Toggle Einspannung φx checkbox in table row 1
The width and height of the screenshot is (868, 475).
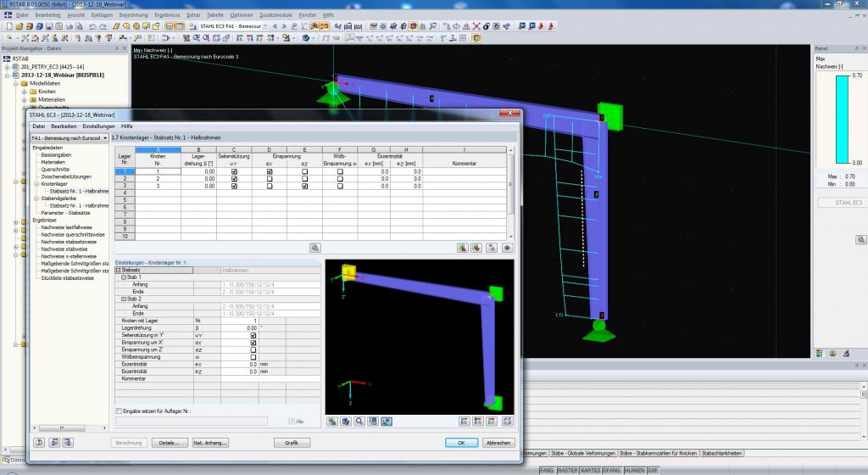270,171
